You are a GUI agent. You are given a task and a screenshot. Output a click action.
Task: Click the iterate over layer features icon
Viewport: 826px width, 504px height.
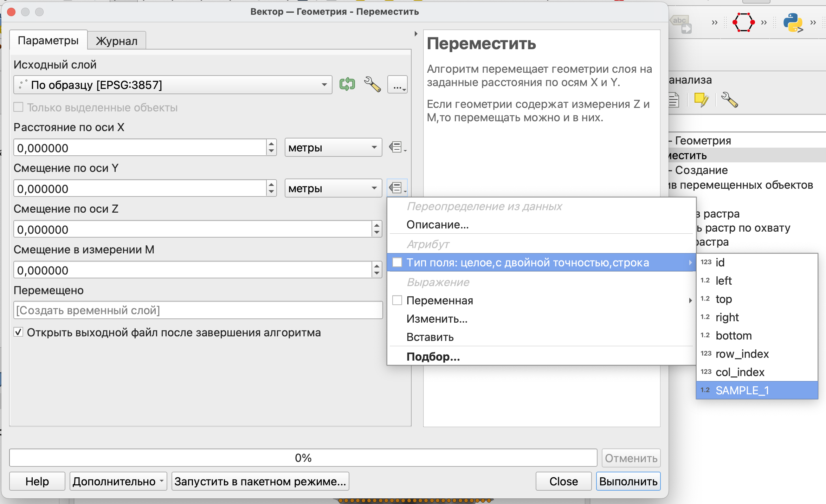click(347, 85)
